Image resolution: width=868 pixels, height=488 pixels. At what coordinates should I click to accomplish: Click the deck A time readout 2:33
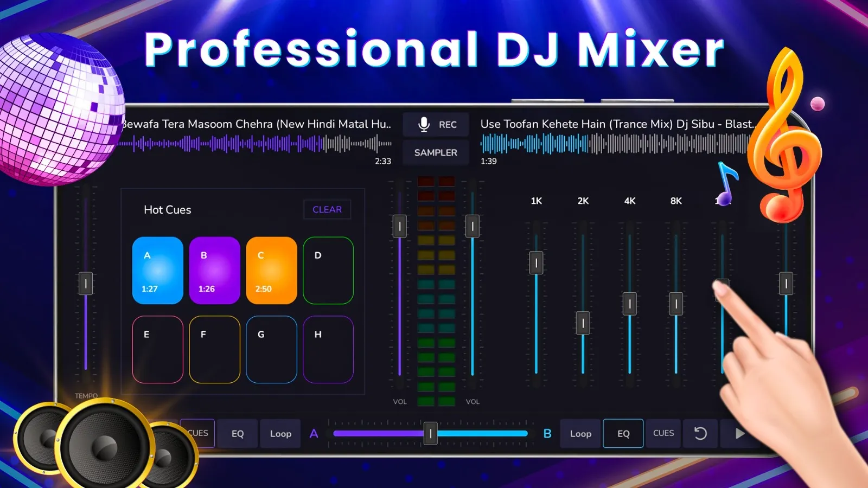click(383, 161)
